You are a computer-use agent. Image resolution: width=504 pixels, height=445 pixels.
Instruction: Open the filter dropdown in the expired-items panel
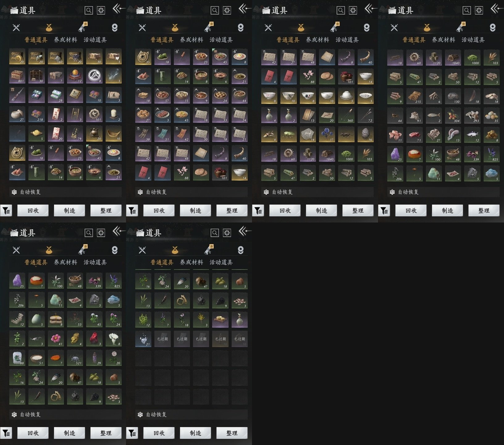click(132, 433)
